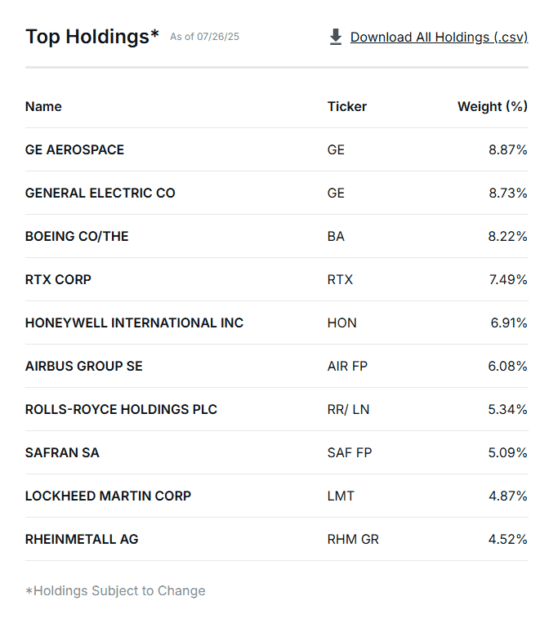Select the Ticker column header

click(x=347, y=106)
